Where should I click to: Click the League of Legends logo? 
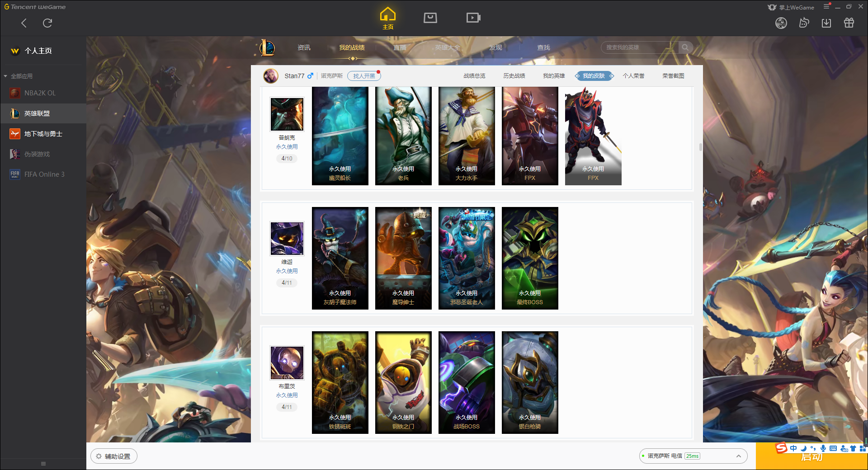point(267,47)
